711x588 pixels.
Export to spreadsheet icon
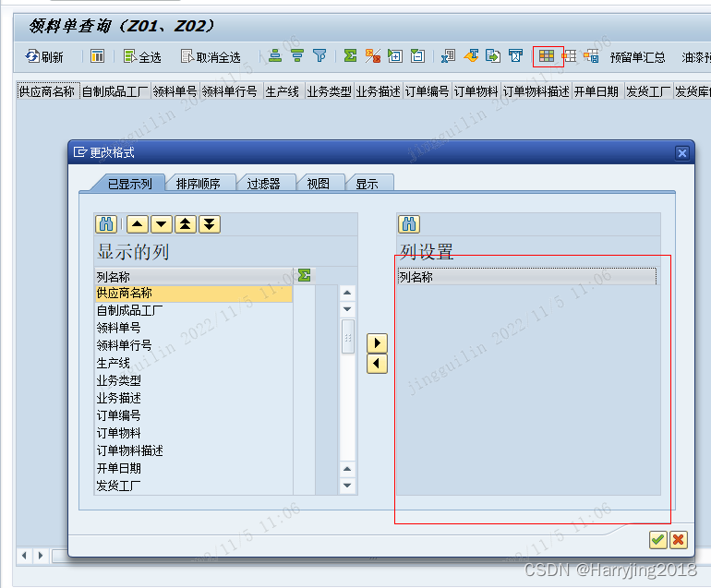click(448, 55)
